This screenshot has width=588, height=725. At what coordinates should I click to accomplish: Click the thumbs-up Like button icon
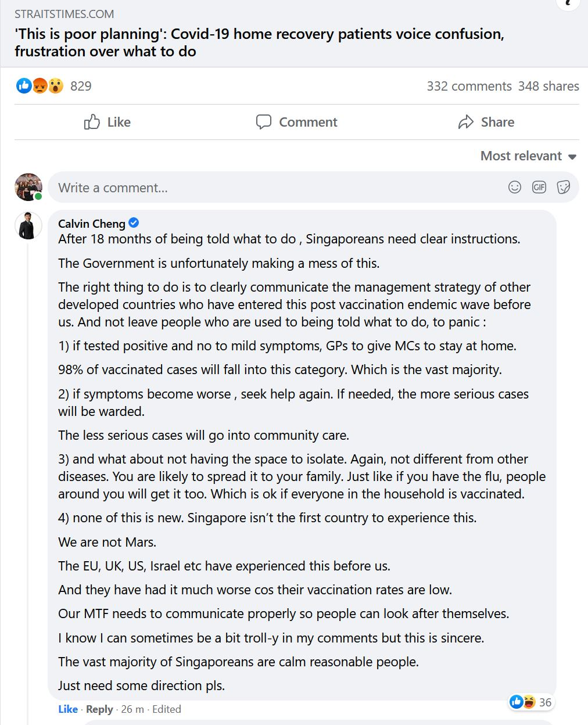[92, 122]
